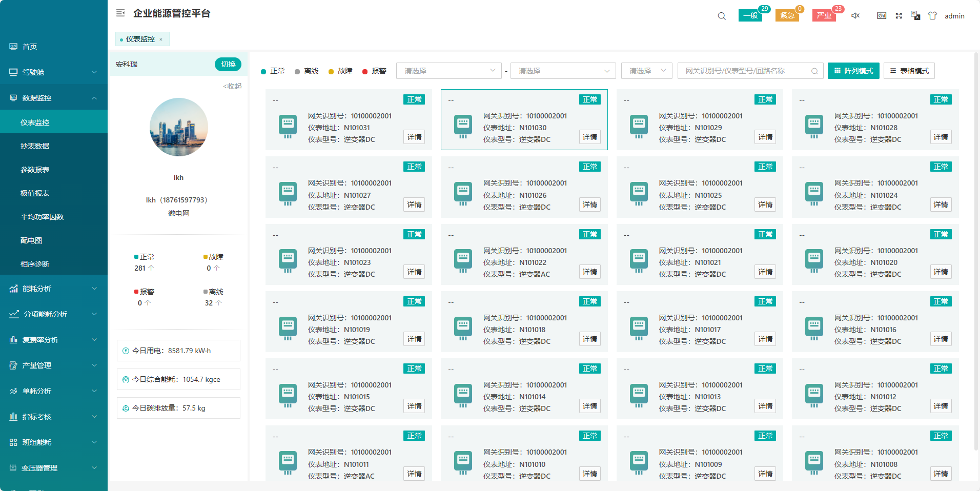The image size is (980, 491).
Task: Focus the 网关识别号 search input field
Action: (746, 71)
